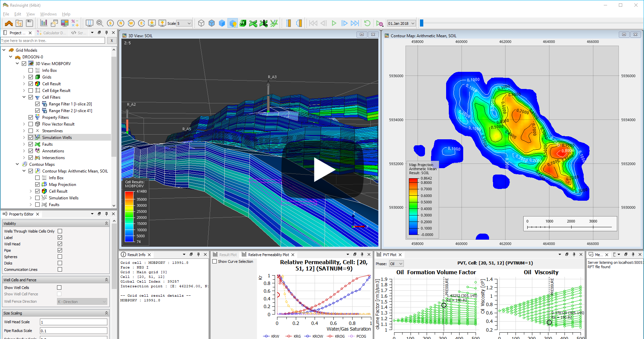Check Show Curve Selection box
The height and width of the screenshot is (339, 644).
point(214,261)
